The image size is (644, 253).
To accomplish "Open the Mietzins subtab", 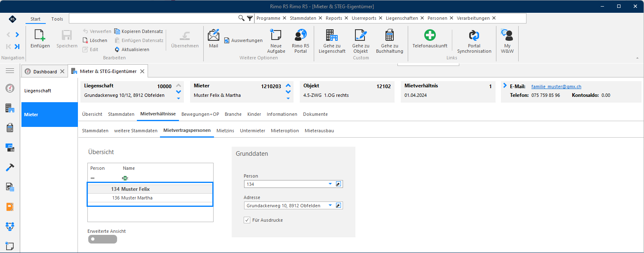I will pos(225,131).
